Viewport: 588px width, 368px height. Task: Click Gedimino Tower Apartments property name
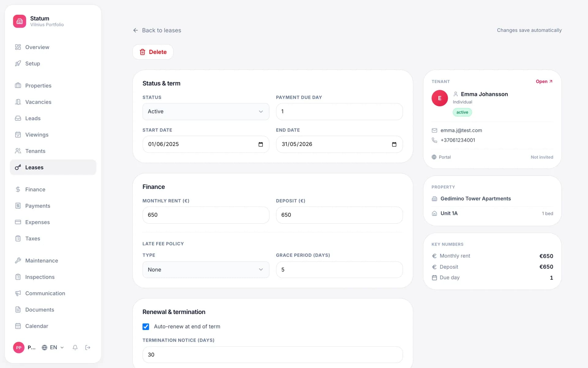476,199
